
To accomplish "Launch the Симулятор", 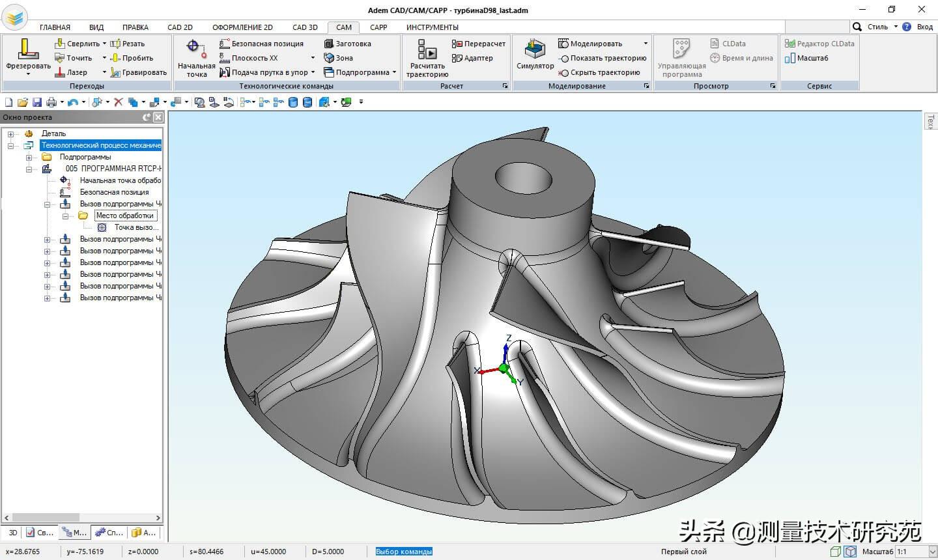I will (535, 55).
